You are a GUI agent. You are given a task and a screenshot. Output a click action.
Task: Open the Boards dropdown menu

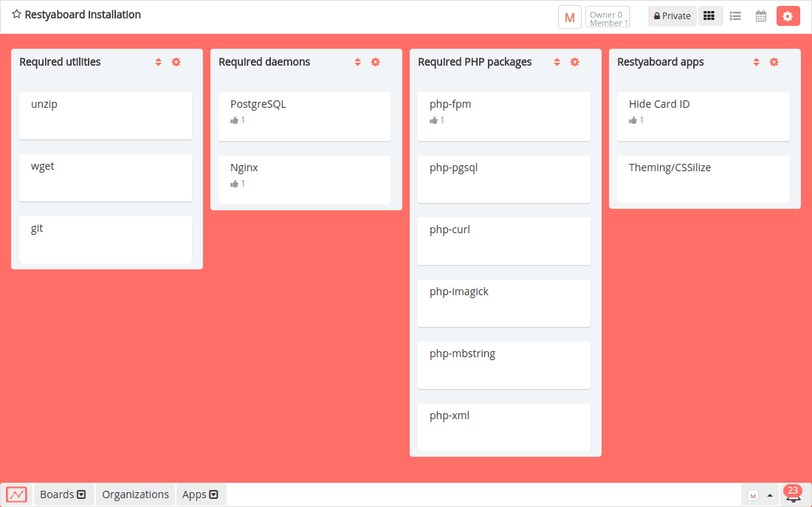[x=63, y=494]
